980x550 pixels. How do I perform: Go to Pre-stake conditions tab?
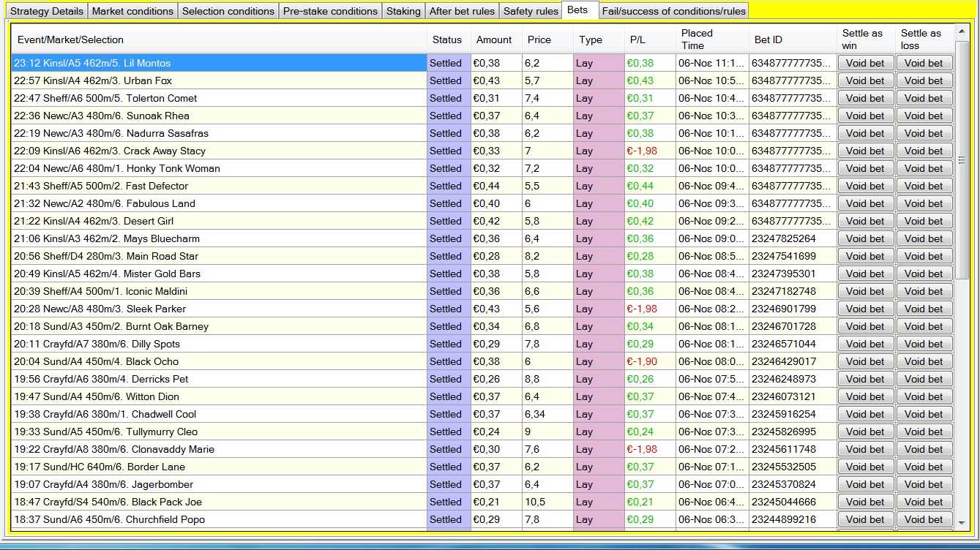[330, 11]
